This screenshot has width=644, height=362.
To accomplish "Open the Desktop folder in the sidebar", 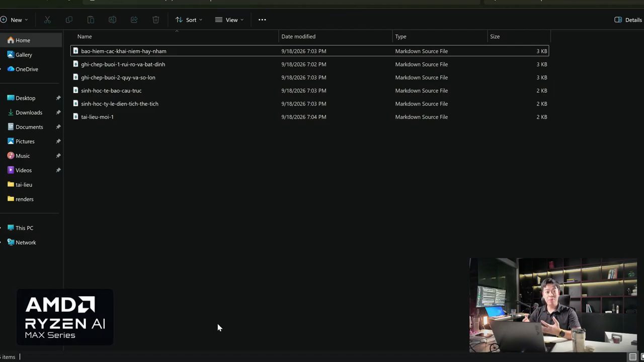I will pyautogui.click(x=25, y=98).
